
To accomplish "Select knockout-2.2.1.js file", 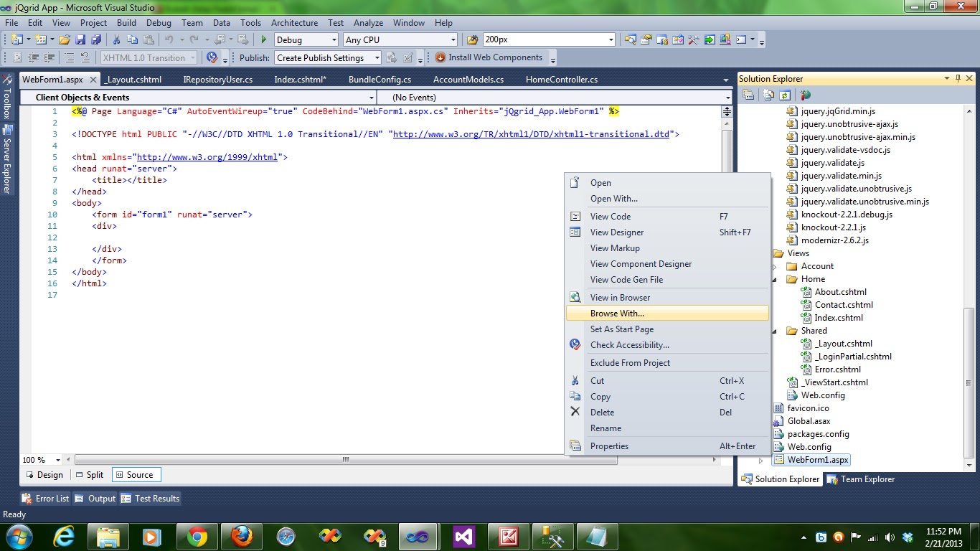I will (x=834, y=227).
